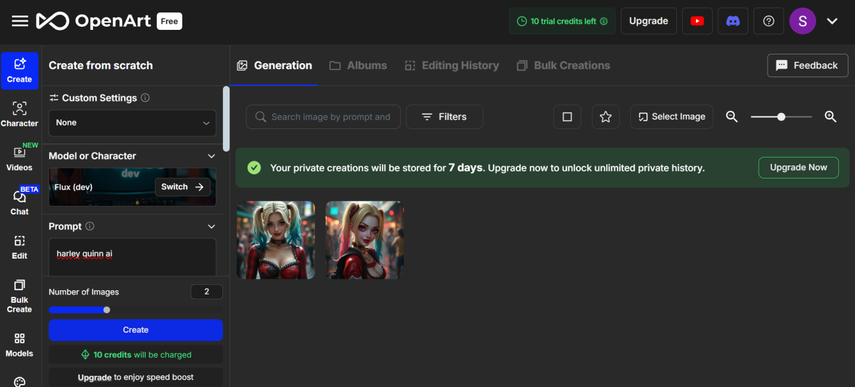Click the Select Image button
Screen dimensions: 855x387
[672, 117]
